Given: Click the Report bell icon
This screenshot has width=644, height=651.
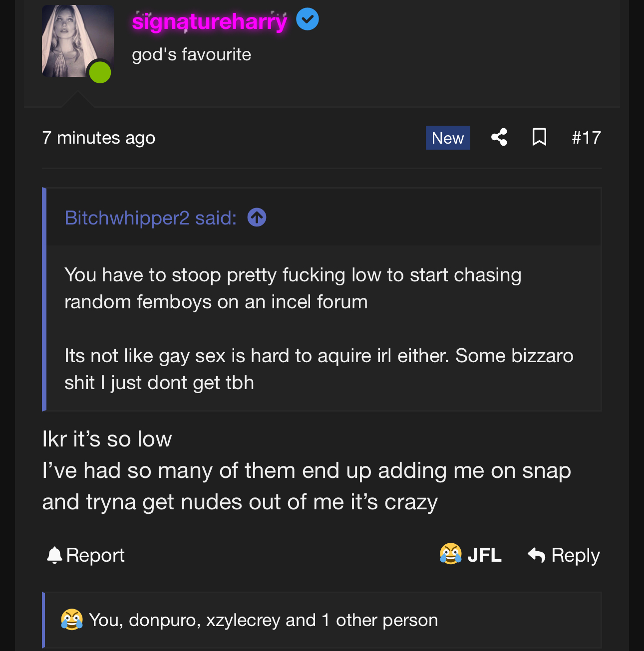Looking at the screenshot, I should [54, 555].
